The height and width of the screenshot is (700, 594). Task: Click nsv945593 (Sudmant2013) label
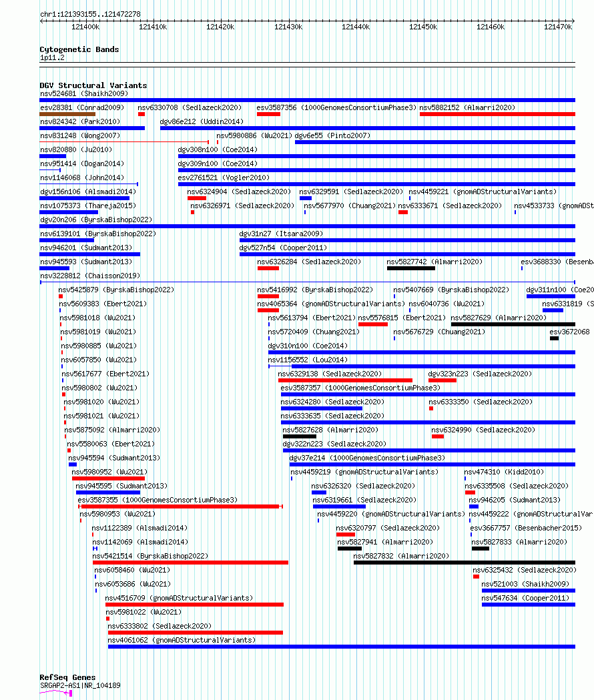86,262
